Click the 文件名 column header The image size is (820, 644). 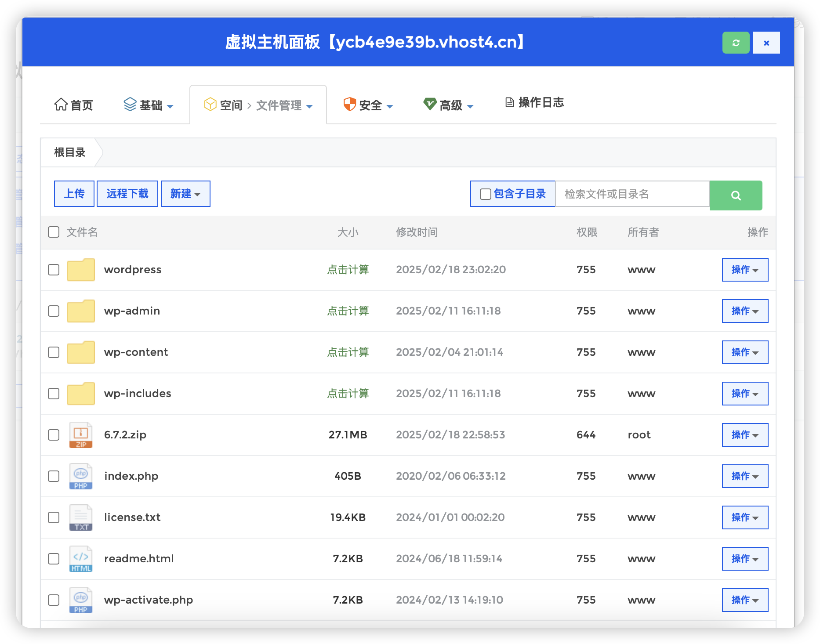pos(82,232)
